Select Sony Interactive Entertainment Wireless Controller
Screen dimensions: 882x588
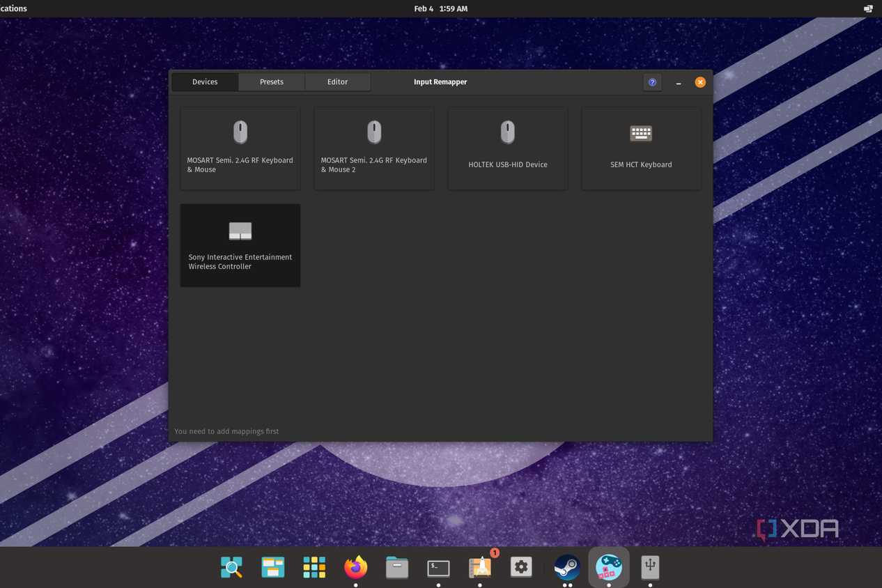(x=240, y=245)
